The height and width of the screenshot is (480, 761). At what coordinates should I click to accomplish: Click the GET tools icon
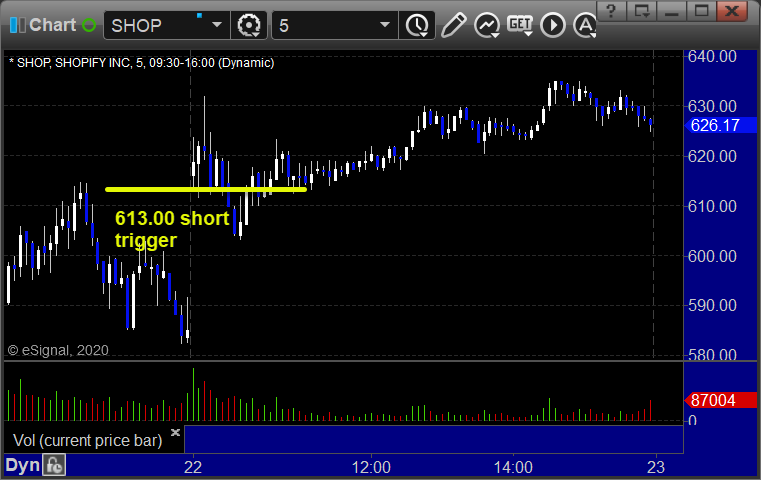point(520,25)
